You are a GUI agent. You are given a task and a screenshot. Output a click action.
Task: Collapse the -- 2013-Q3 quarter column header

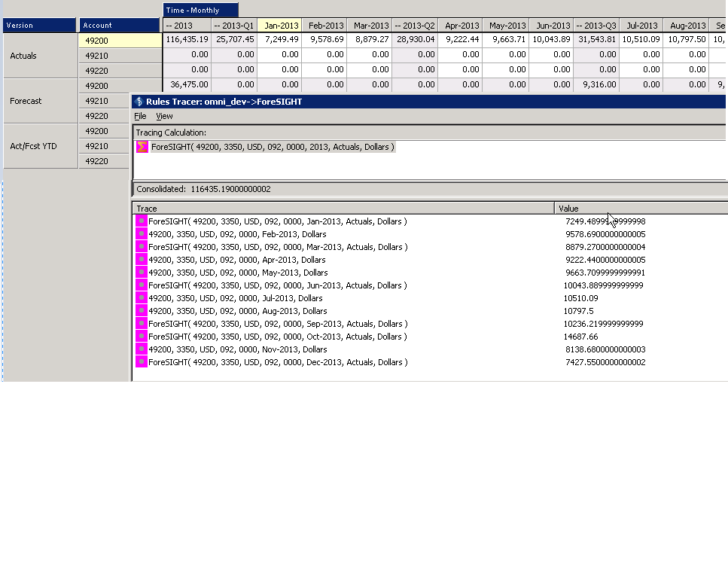(x=596, y=26)
